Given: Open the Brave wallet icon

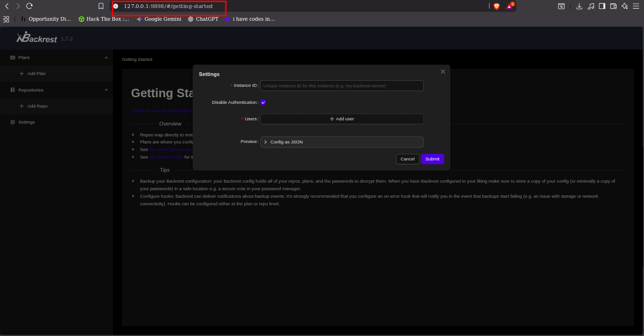Looking at the screenshot, I should (x=613, y=6).
